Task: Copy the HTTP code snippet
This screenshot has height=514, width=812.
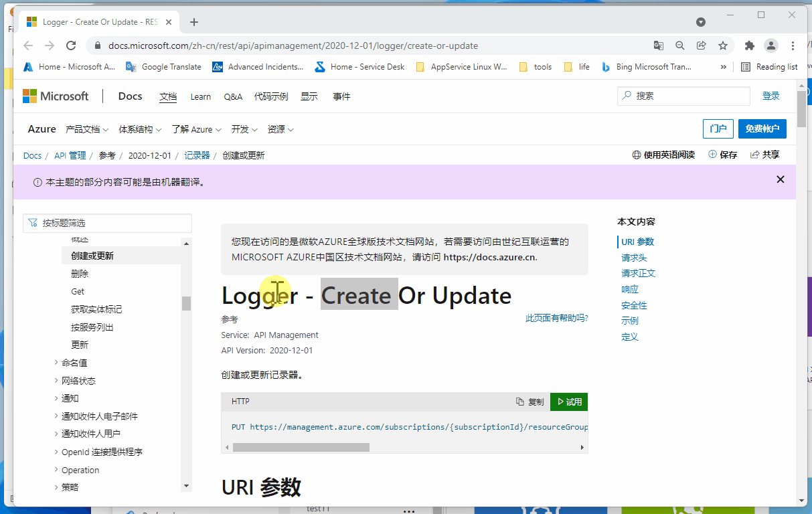Action: point(530,402)
